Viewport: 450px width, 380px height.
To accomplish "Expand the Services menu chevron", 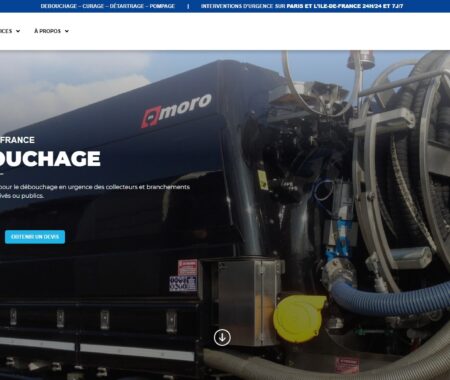I will point(18,31).
